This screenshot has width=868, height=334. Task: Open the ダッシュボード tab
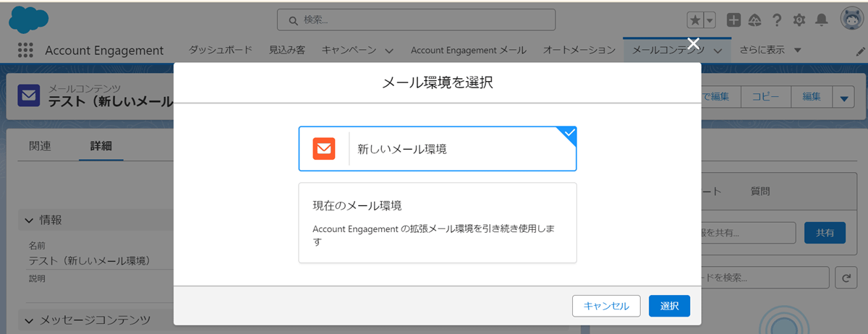[221, 50]
